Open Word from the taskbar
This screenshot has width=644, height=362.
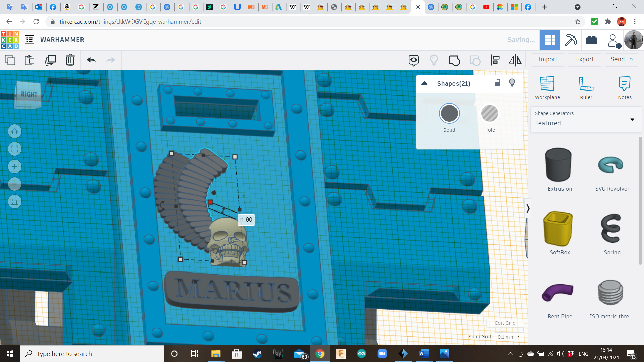click(424, 354)
